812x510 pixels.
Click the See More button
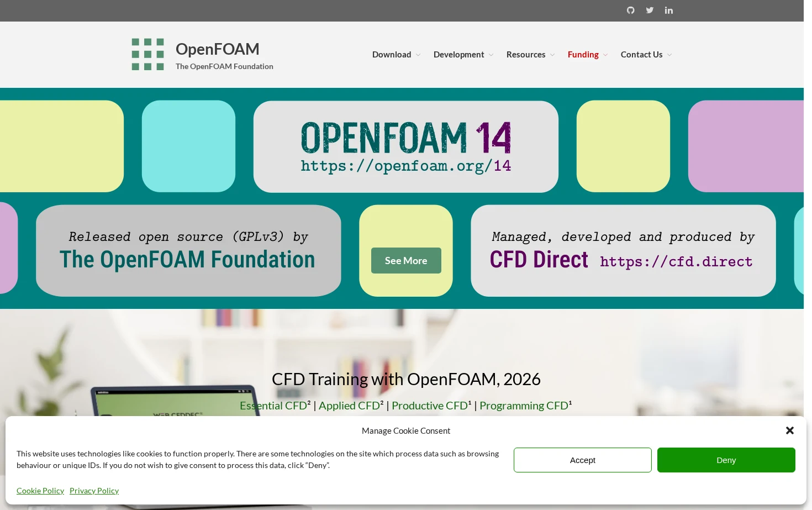click(x=406, y=260)
